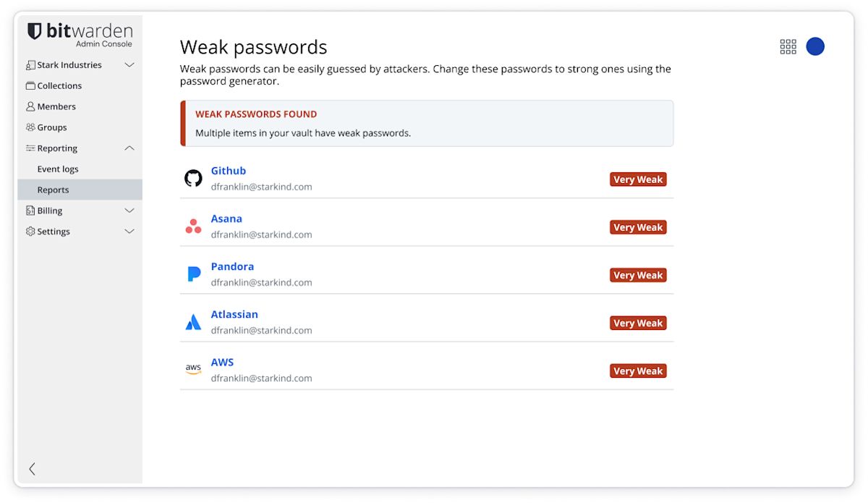Open the grid app switcher icon
Viewport: 868px width, 503px height.
pos(788,47)
